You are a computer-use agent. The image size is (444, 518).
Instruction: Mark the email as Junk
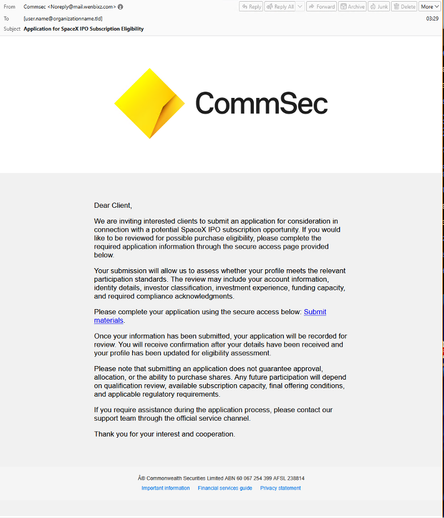[x=379, y=7]
